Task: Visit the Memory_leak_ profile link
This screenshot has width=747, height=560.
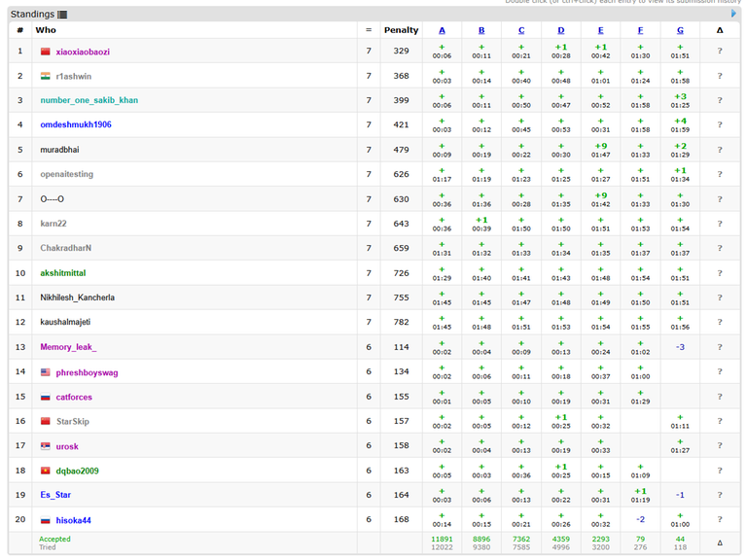Action: (68, 347)
